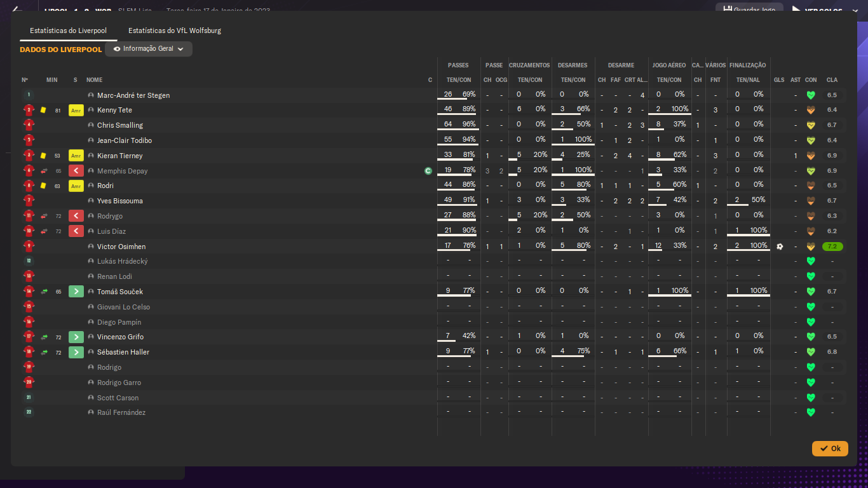Confirm with the Ok button
Screen dimensions: 868x488
[830, 449]
